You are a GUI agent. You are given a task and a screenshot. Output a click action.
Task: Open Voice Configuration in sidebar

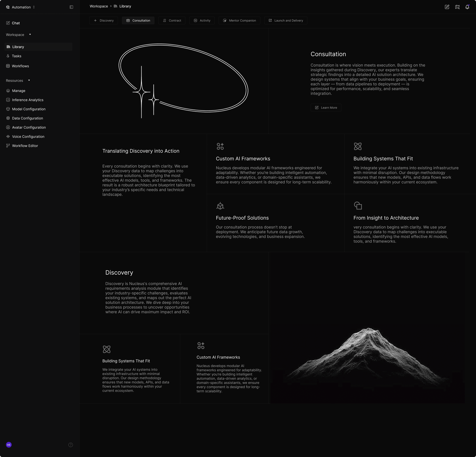coord(28,136)
